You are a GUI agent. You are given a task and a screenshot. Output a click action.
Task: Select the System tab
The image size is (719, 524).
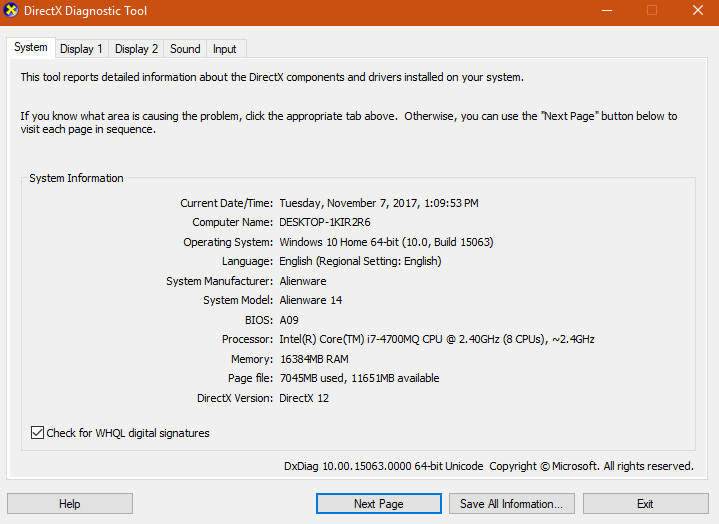(31, 48)
